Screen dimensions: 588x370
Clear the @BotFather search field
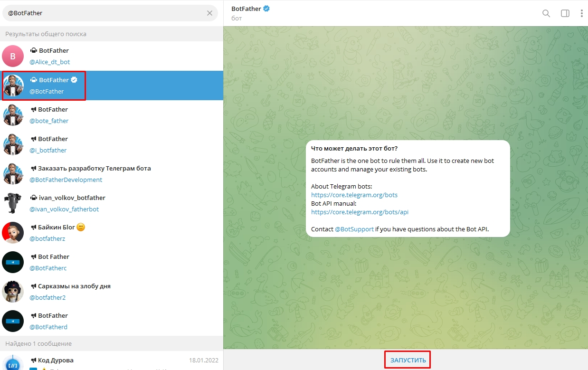(x=209, y=13)
